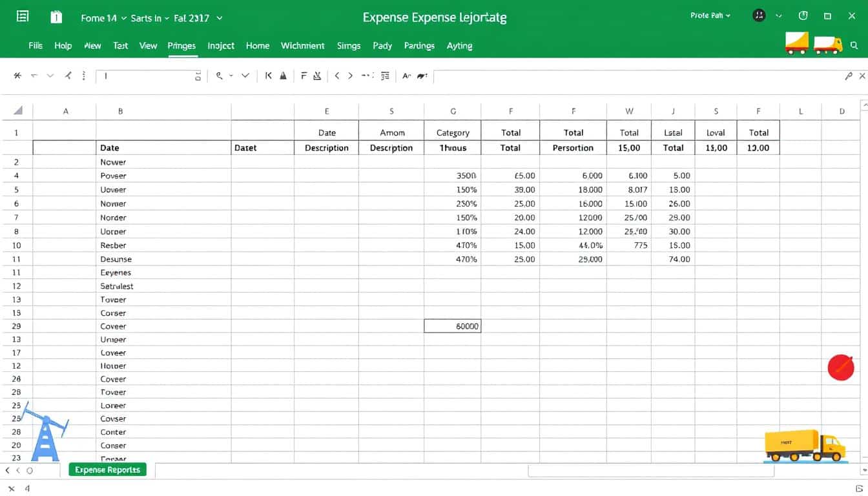Click the 3500 cell in column G
Viewport: 868px width, 496px height.
pyautogui.click(x=453, y=176)
